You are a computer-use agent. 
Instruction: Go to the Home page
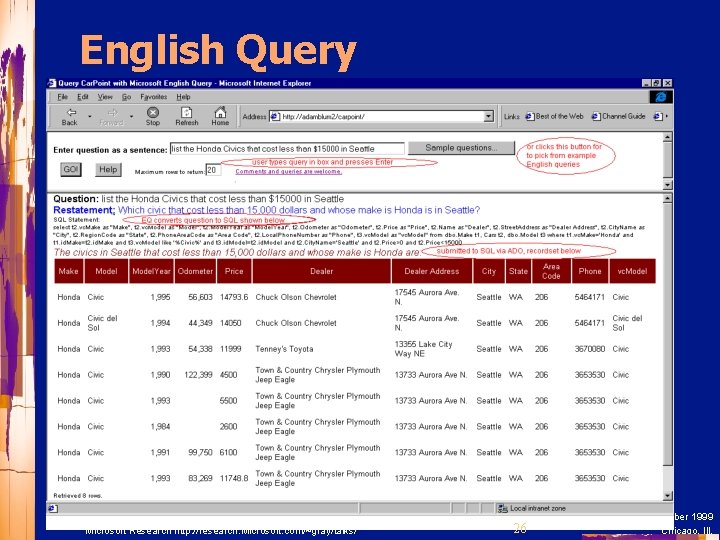click(220, 116)
